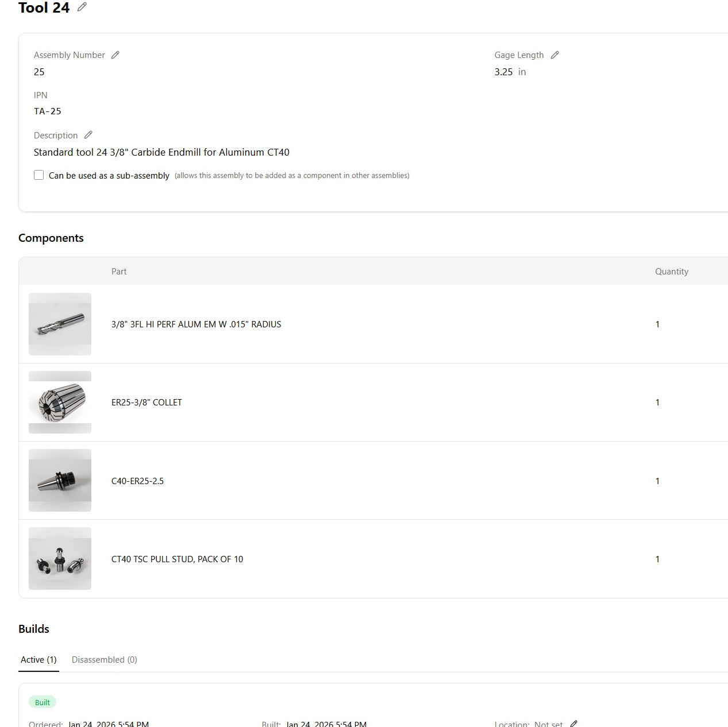Image resolution: width=728 pixels, height=727 pixels.
Task: Edit the Gage Length with its pencil icon
Action: click(x=555, y=55)
